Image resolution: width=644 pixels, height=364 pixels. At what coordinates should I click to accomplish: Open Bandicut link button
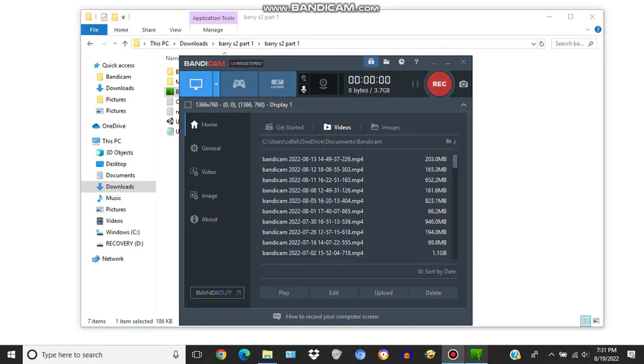218,293
